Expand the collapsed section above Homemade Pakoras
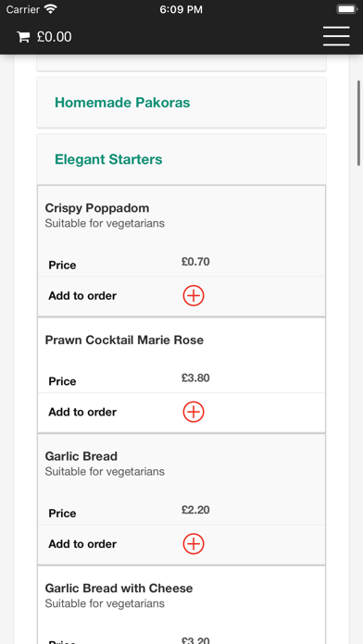The width and height of the screenshot is (363, 644). (181, 63)
